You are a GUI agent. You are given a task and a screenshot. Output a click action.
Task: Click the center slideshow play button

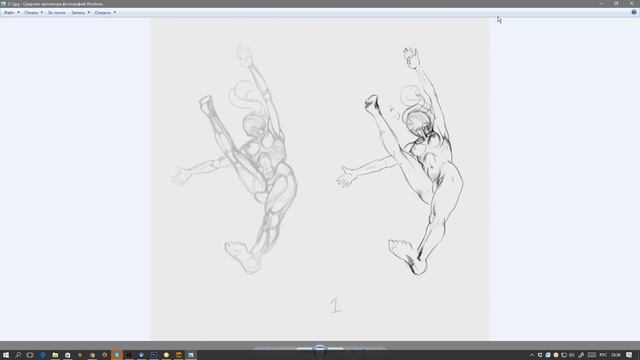point(320,349)
